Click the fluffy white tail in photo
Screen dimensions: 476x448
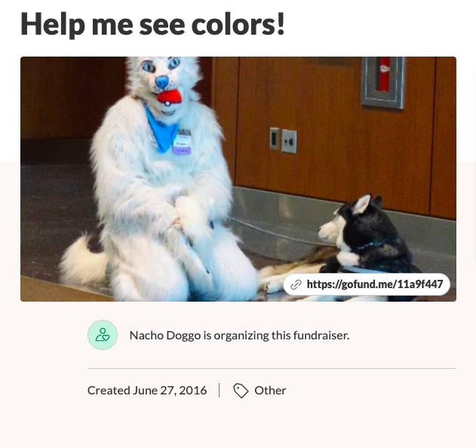82,261
